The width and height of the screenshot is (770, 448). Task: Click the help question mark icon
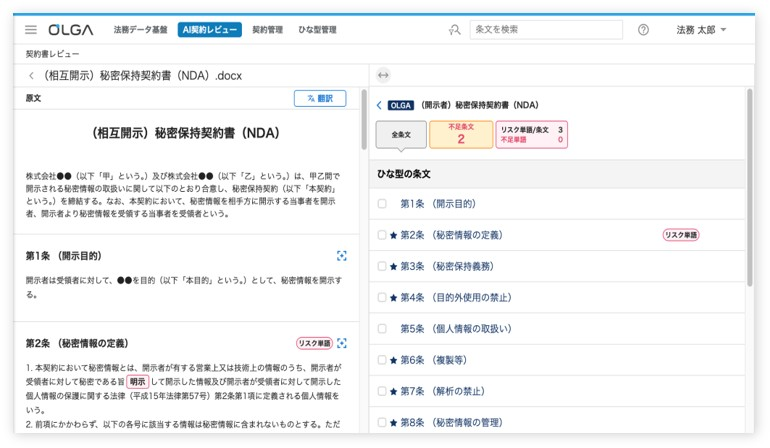click(643, 30)
